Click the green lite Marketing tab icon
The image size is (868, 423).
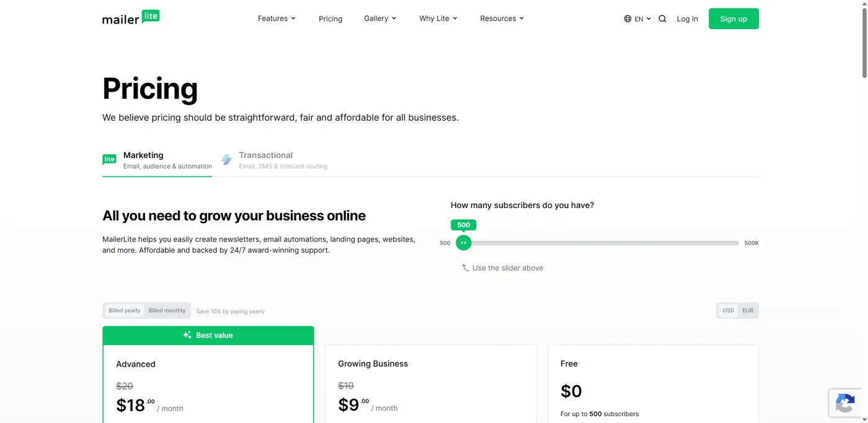point(109,160)
